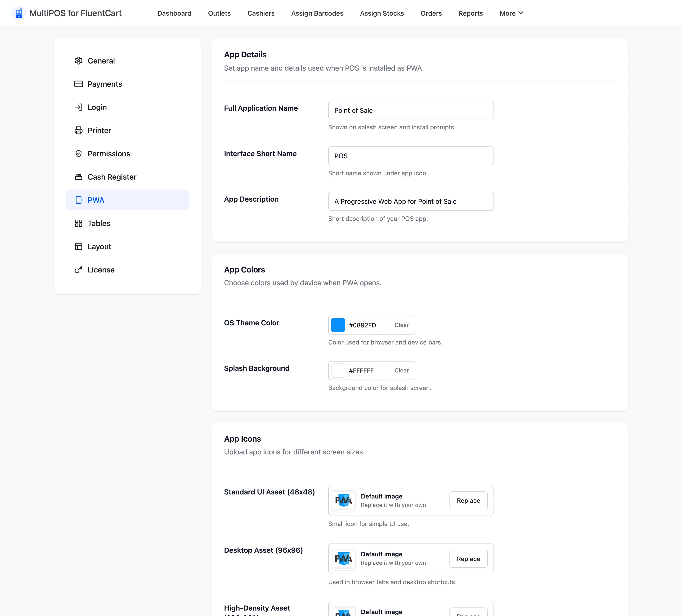
Task: Click the Permissions shield icon
Action: (x=78, y=154)
